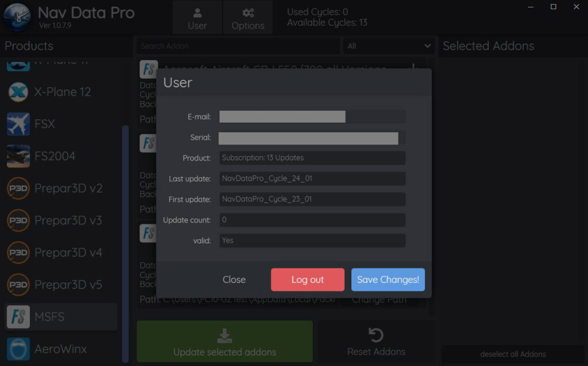Viewport: 588px width, 366px height.
Task: Click the First update field
Action: coord(312,199)
